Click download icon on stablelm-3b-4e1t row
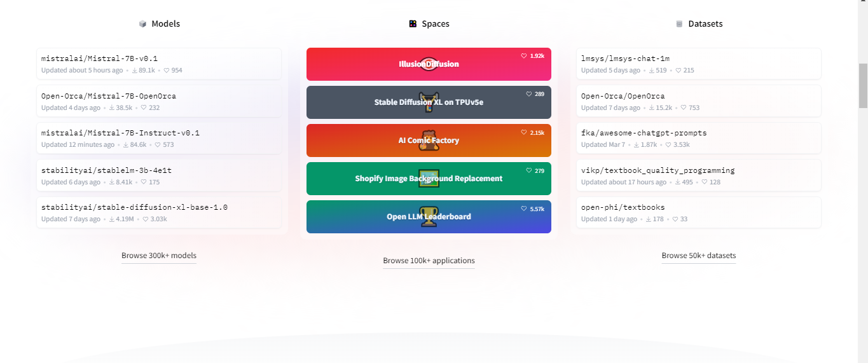868x363 pixels. [112, 182]
